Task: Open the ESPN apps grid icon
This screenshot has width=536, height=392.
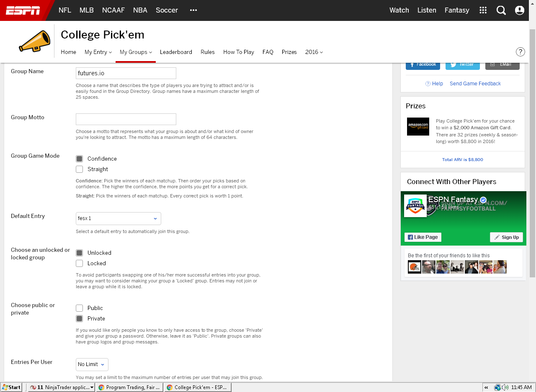Action: point(483,10)
